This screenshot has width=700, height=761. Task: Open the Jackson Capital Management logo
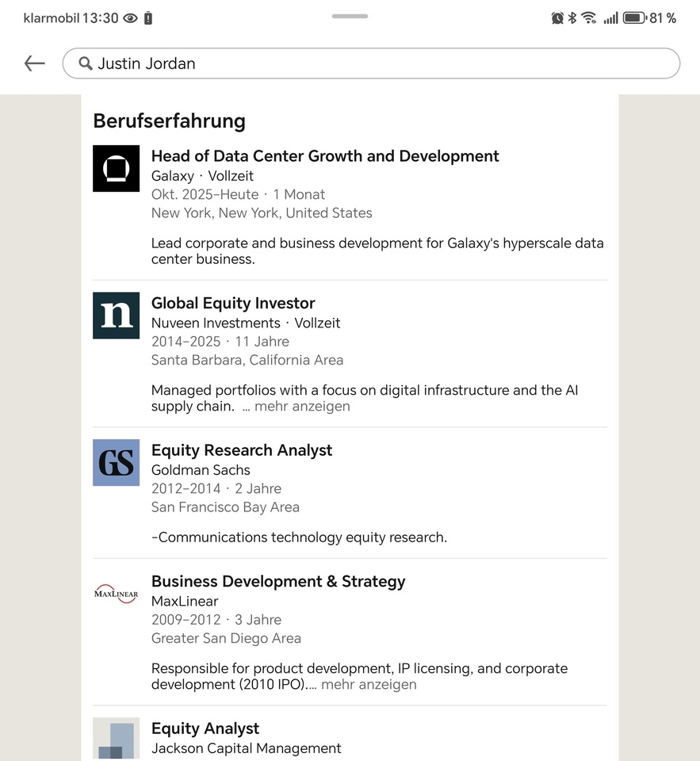coord(116,739)
